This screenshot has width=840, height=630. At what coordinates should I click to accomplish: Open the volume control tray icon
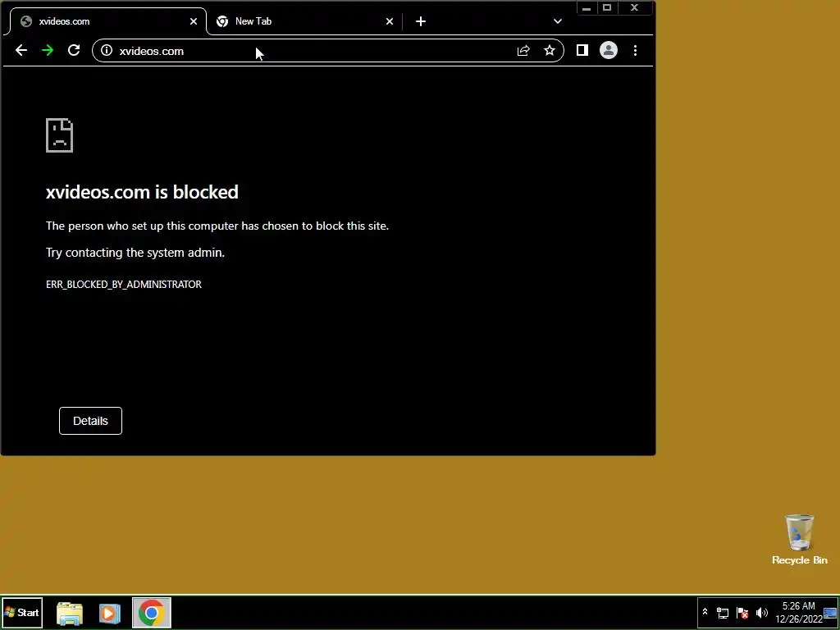pyautogui.click(x=762, y=613)
